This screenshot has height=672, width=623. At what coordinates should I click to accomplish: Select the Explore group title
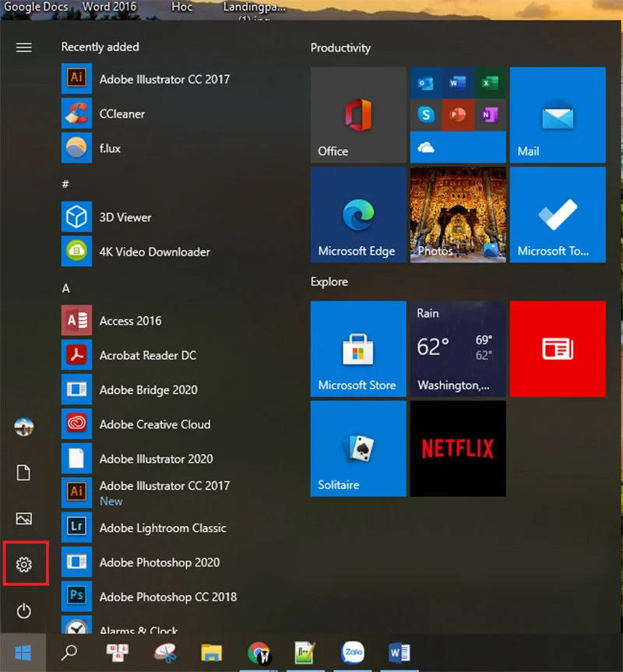pyautogui.click(x=329, y=282)
